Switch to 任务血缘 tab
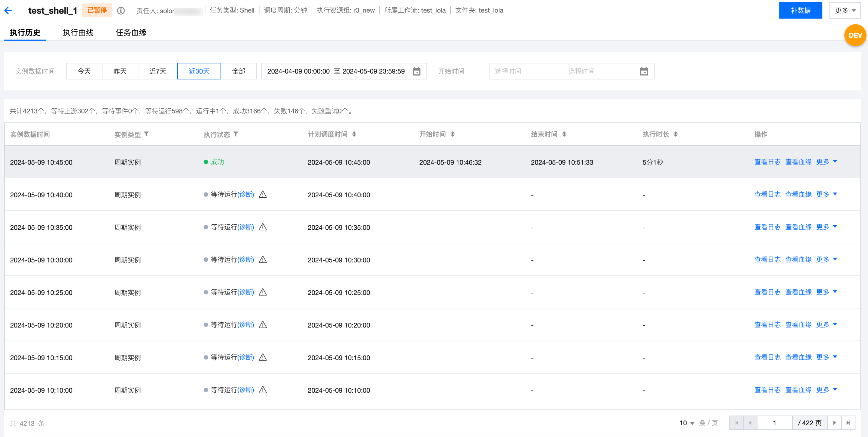This screenshot has width=868, height=437. tap(131, 32)
